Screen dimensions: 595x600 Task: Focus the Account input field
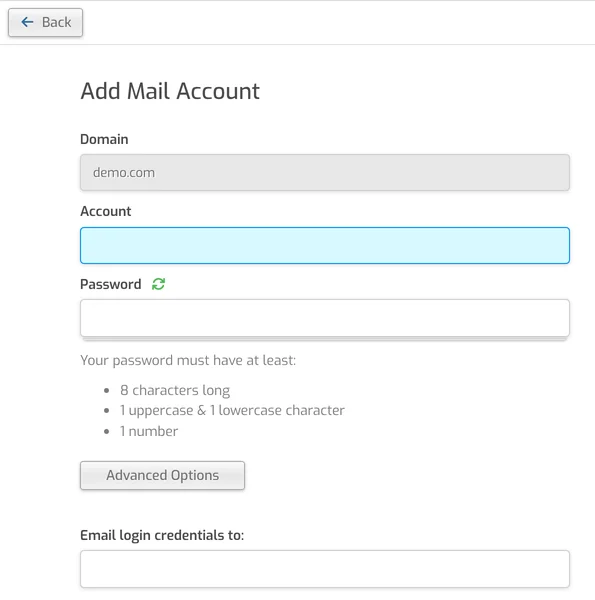point(325,245)
